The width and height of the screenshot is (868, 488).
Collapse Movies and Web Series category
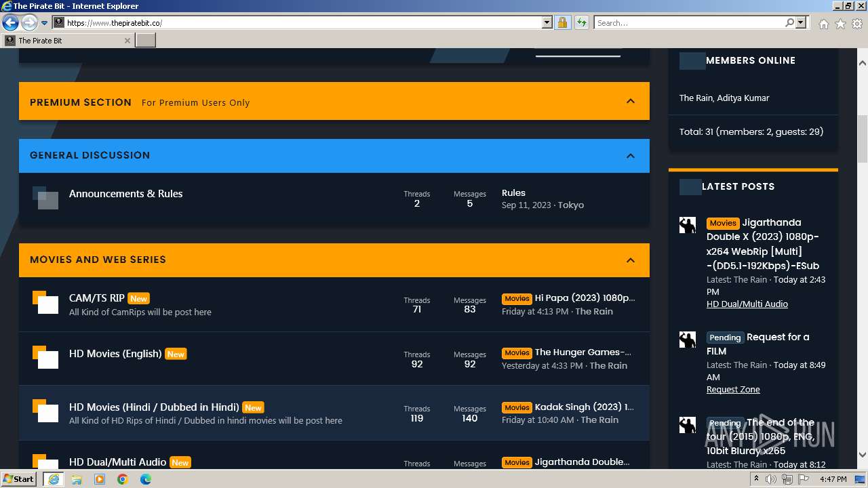[x=631, y=260]
